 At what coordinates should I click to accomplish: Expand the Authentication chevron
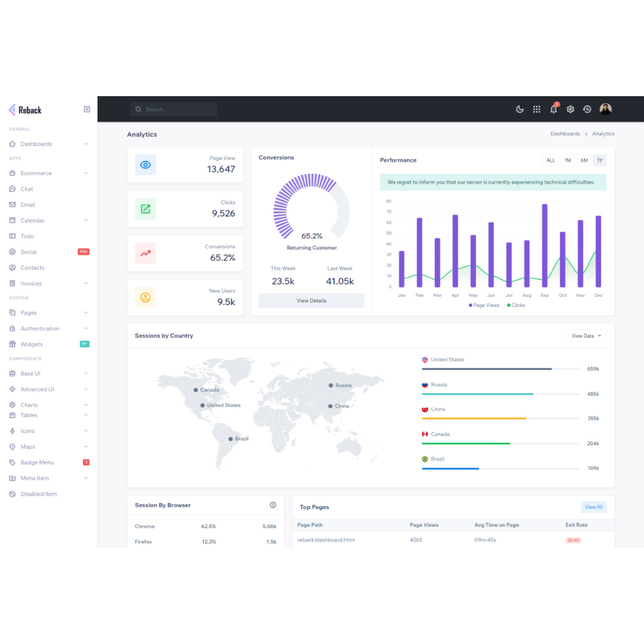[x=86, y=328]
